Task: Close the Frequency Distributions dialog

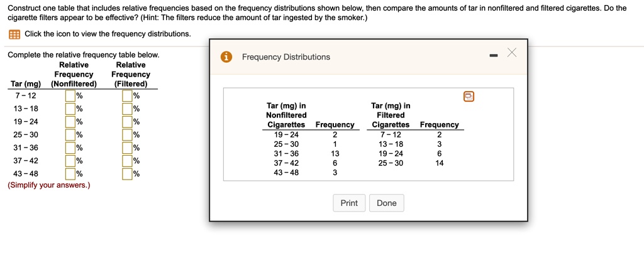Action: coord(511,53)
